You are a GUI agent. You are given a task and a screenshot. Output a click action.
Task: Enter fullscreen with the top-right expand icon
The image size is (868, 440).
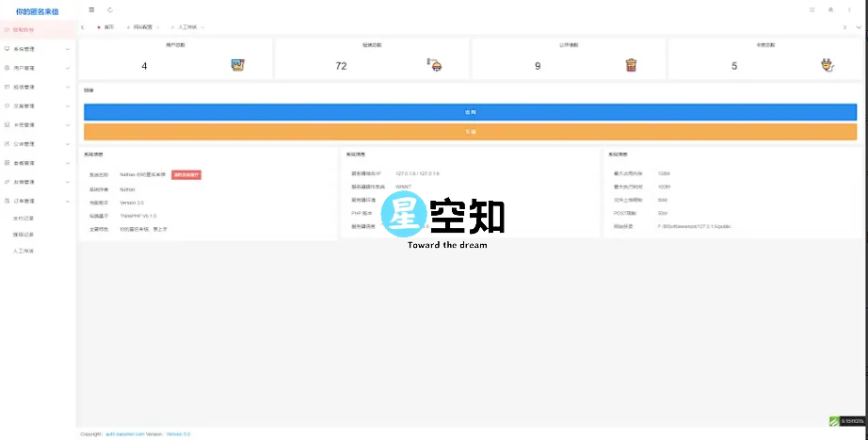click(x=812, y=10)
